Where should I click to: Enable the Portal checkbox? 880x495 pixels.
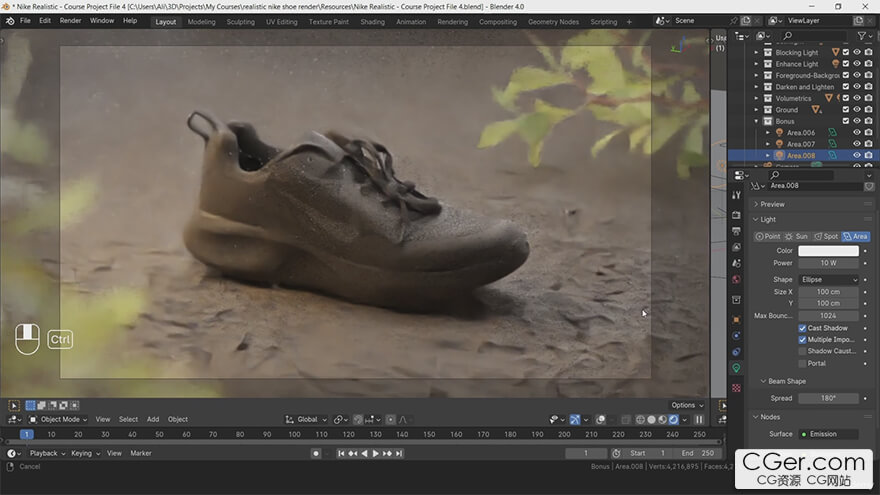802,363
